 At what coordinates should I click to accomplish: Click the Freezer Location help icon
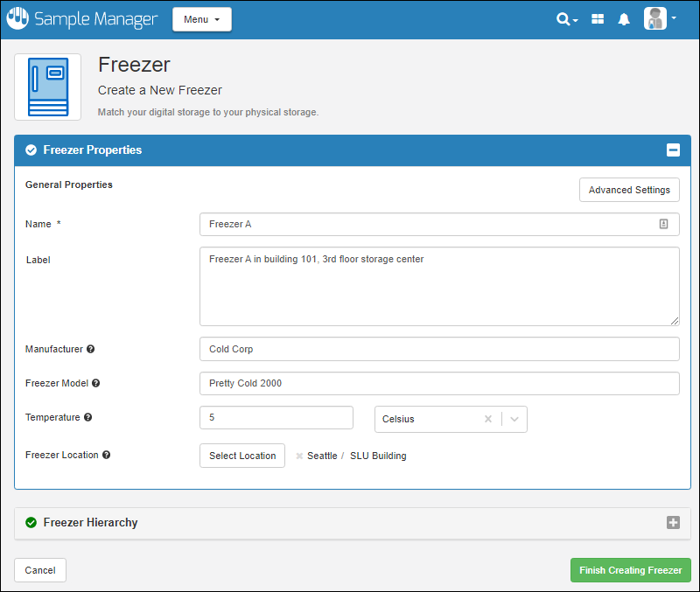tap(107, 455)
